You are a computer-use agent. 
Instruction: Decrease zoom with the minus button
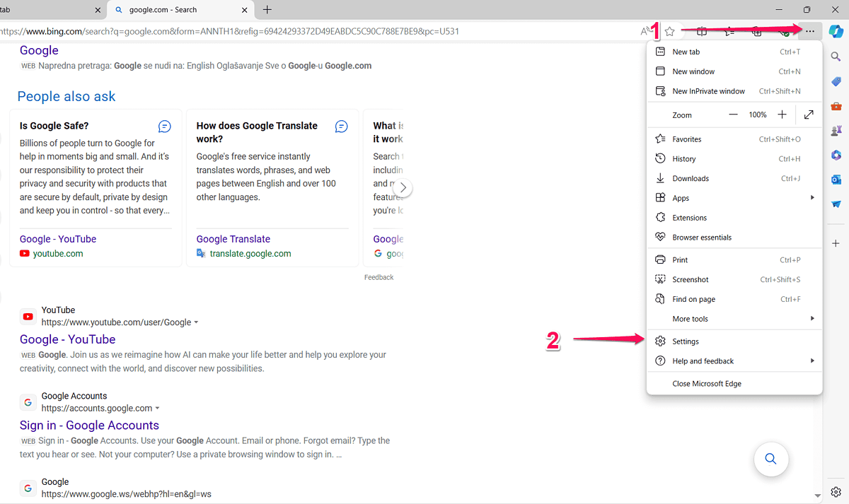733,115
